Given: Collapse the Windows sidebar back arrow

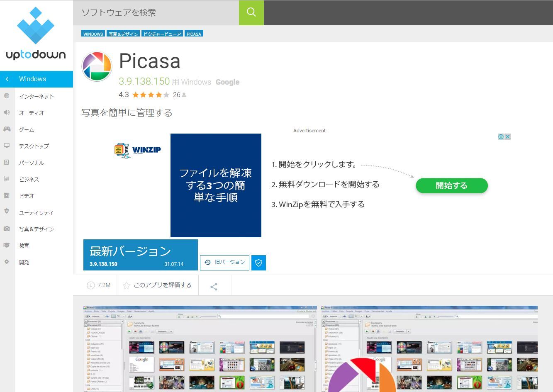Looking at the screenshot, I should pos(7,79).
